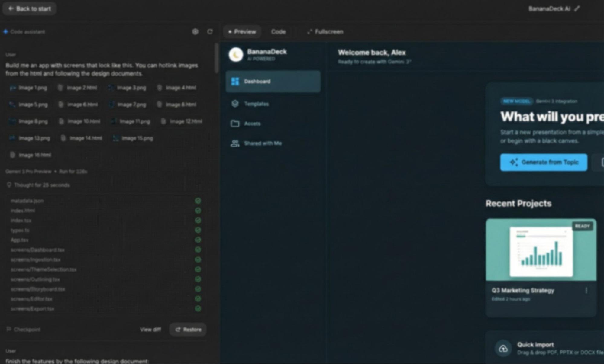The image size is (604, 364).
Task: Click the Generate from Topic button
Action: (544, 163)
